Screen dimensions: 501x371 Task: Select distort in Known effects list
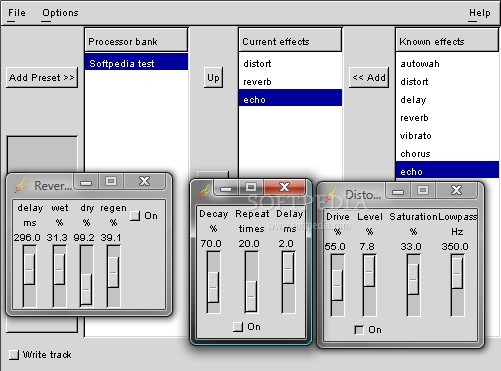coord(447,82)
